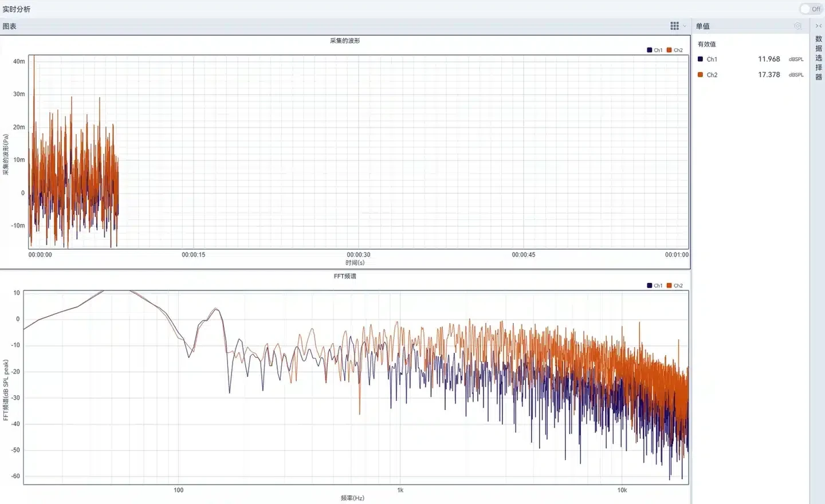Viewport: 825px width, 504px height.
Task: Toggle Ch2 in the waveform legend
Action: tap(675, 50)
